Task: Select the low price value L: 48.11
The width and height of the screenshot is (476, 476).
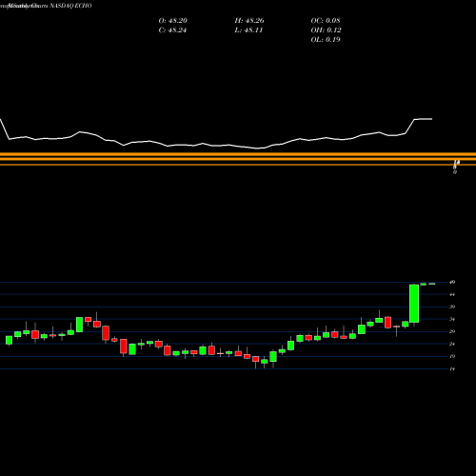Action: click(248, 30)
